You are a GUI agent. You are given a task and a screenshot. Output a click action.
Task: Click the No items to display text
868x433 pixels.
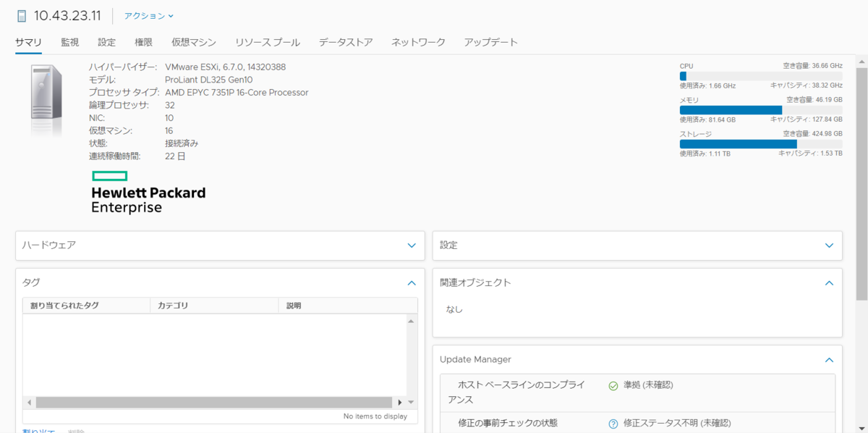375,416
